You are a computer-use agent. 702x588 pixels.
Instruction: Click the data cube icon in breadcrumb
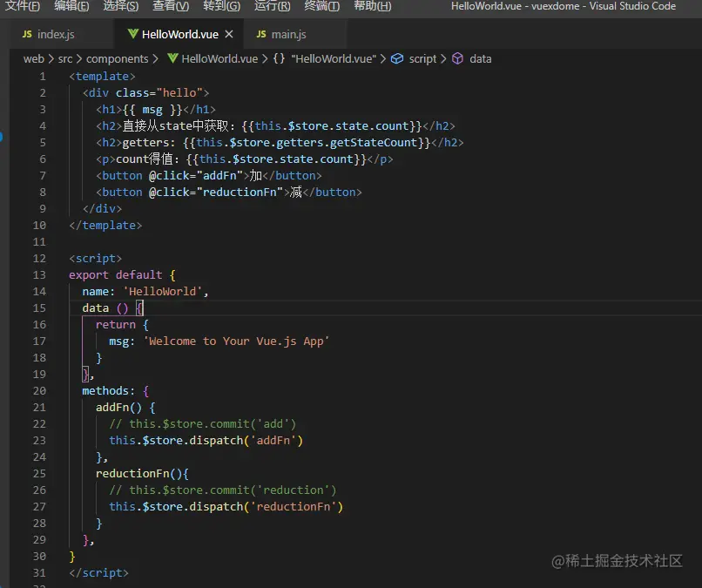tap(457, 58)
